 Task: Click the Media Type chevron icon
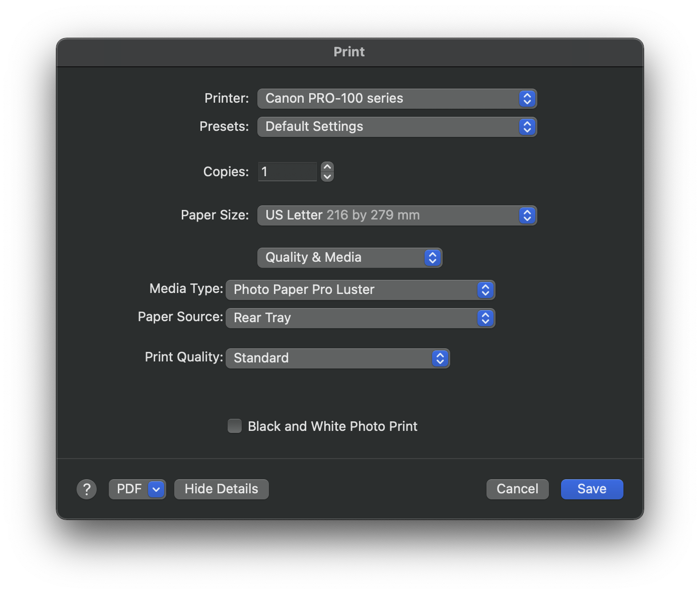coord(485,290)
